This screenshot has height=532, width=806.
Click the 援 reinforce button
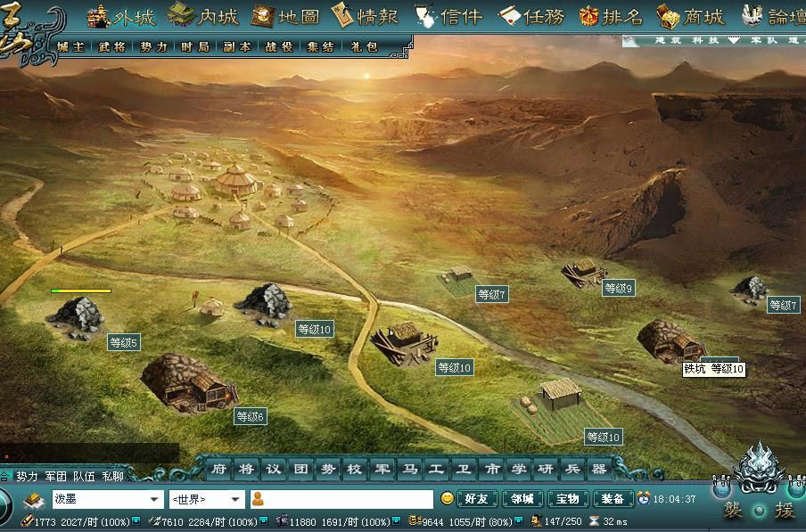tap(785, 510)
